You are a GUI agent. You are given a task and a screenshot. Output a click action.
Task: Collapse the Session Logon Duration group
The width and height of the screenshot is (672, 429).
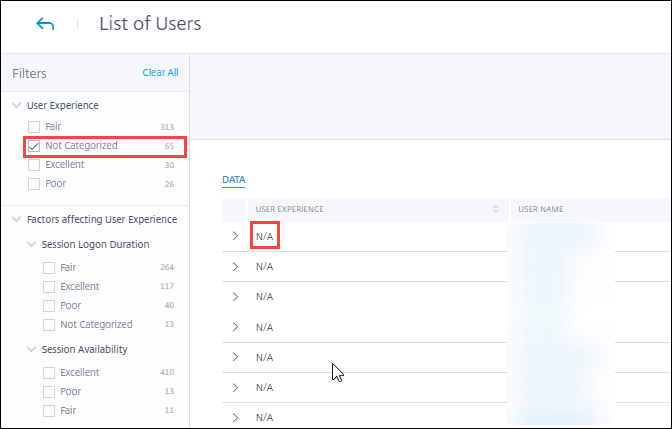pos(31,244)
